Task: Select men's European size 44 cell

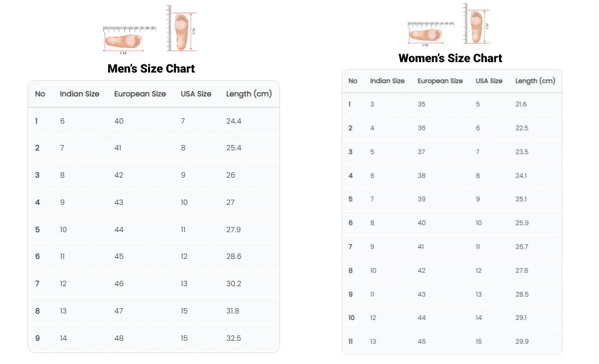Action: coord(119,229)
